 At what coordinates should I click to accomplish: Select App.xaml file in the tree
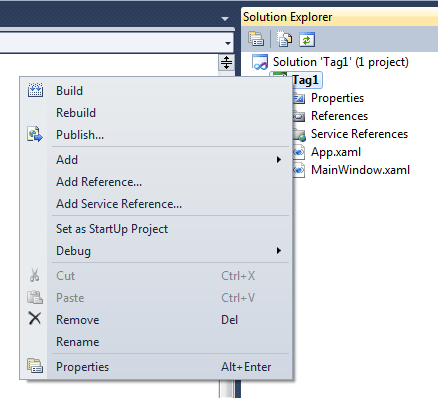(x=336, y=152)
